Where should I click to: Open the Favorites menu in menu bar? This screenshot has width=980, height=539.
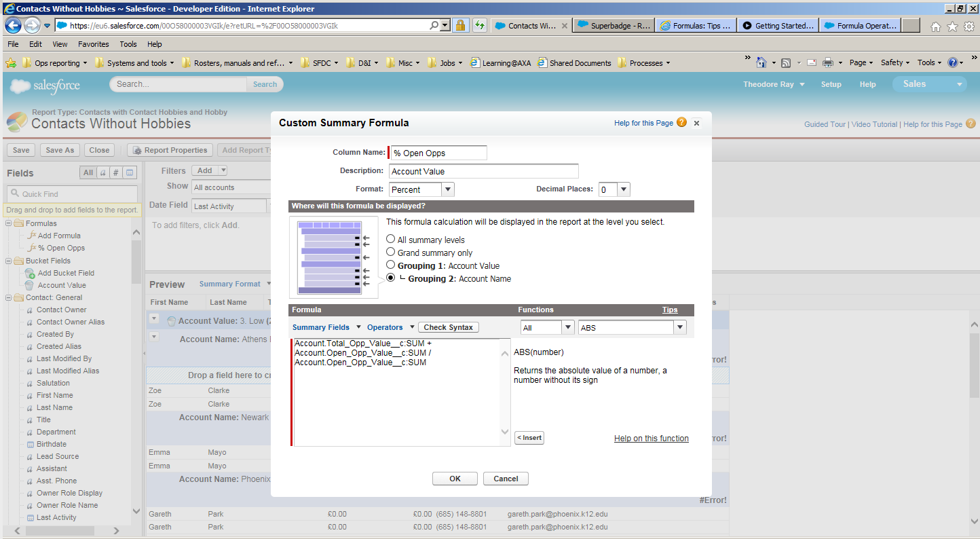(93, 44)
